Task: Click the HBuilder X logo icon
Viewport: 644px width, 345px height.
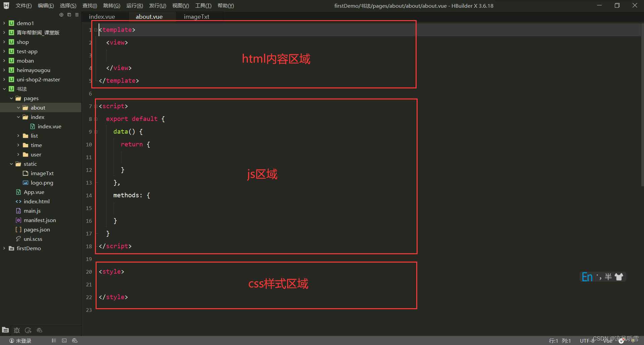Action: tap(6, 6)
